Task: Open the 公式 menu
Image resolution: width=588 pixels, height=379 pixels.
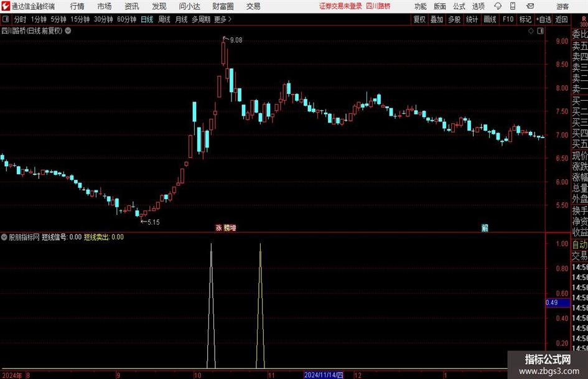Action: coord(459,6)
